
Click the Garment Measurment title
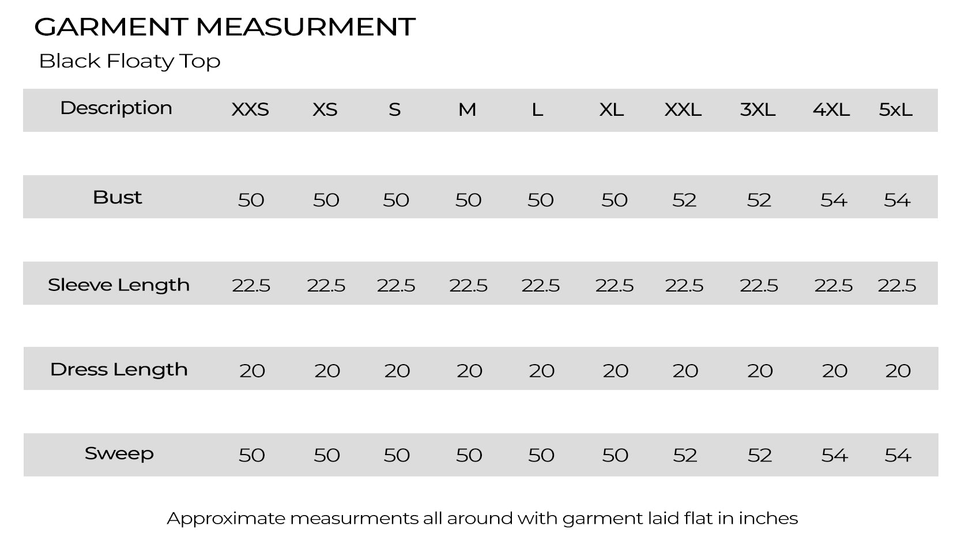coord(224,27)
